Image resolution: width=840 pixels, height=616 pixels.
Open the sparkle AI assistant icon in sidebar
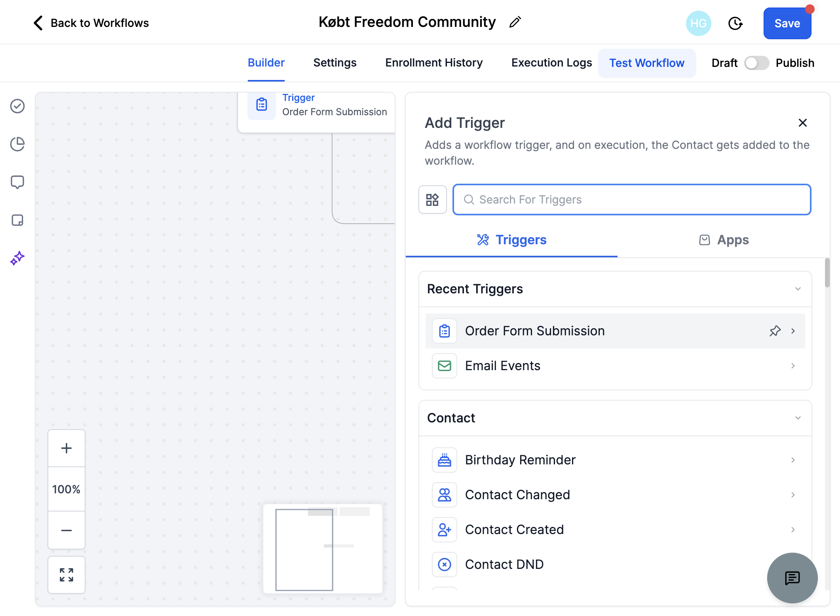[17, 258]
